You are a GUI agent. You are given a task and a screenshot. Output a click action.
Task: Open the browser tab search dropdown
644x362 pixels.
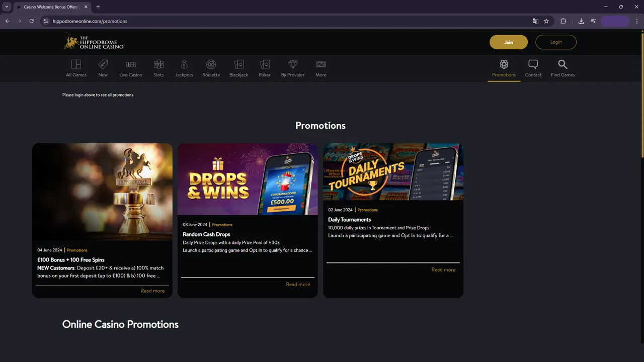pos(7,7)
